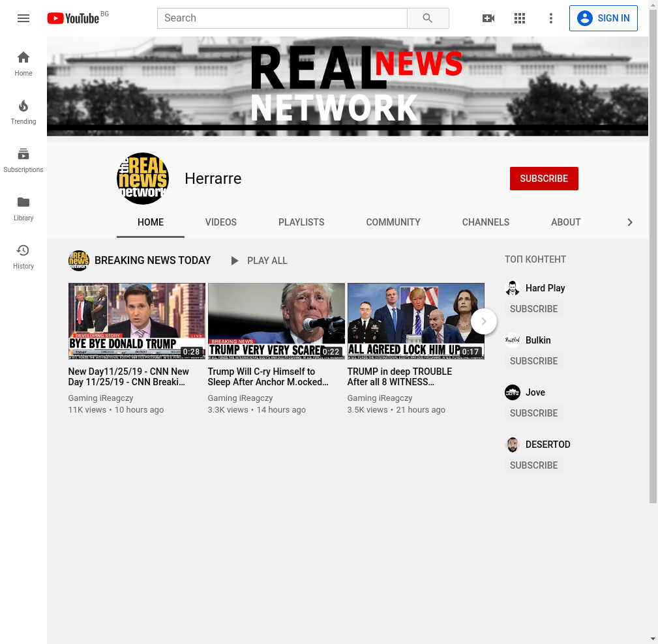Image resolution: width=658 pixels, height=644 pixels.
Task: Open the TRUMP VERY VERY SCARED thumbnail
Action: (x=276, y=321)
